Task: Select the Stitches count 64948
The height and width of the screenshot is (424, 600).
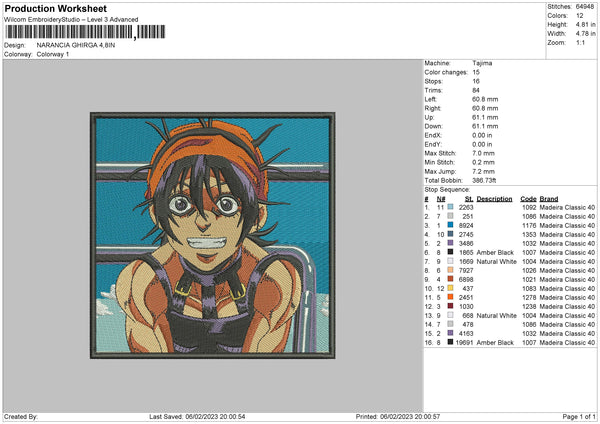Action: (585, 7)
